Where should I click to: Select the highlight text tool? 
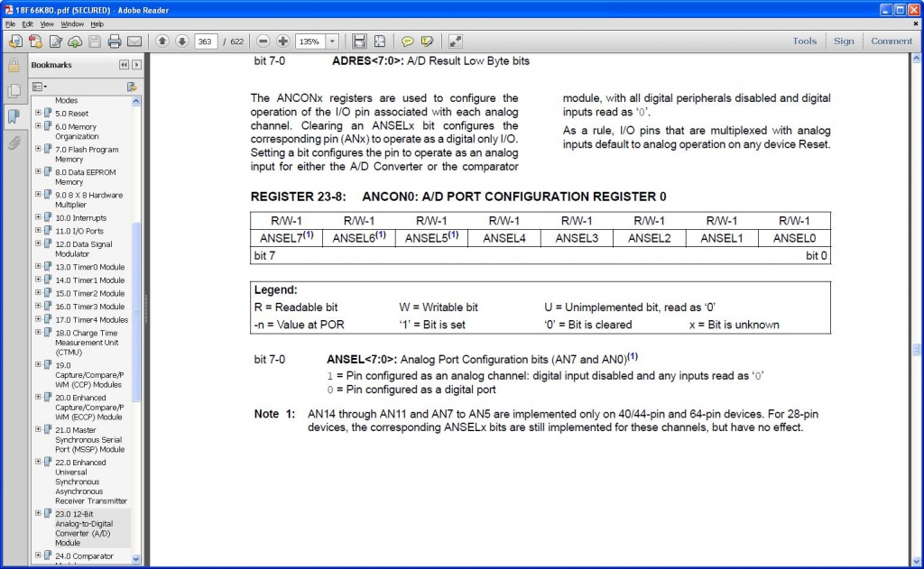tap(427, 41)
